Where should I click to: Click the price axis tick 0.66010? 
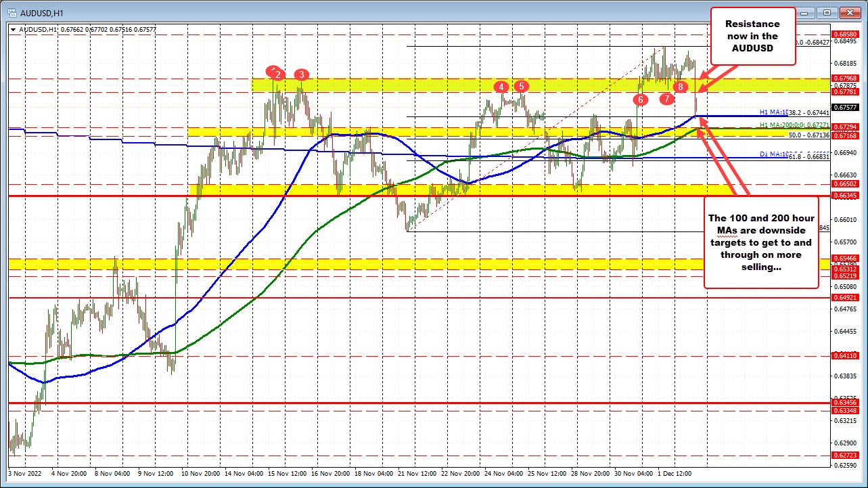click(846, 219)
